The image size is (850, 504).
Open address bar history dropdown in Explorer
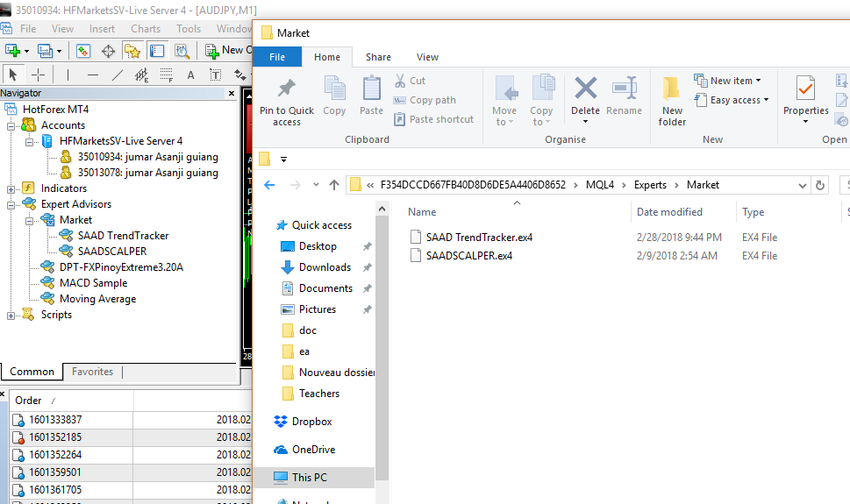(803, 185)
